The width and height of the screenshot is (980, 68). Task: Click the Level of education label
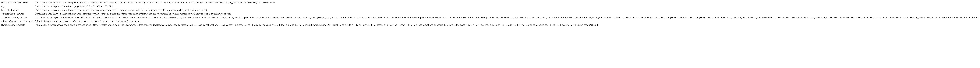(10, 10)
